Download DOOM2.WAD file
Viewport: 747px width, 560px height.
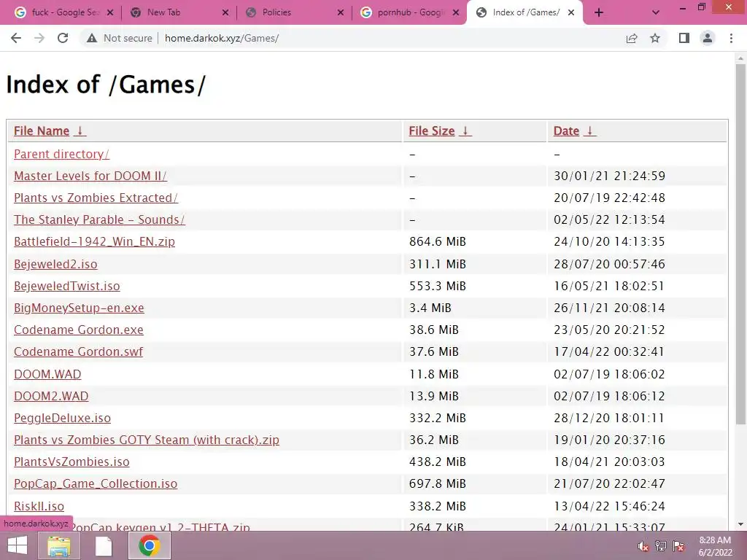pos(51,396)
